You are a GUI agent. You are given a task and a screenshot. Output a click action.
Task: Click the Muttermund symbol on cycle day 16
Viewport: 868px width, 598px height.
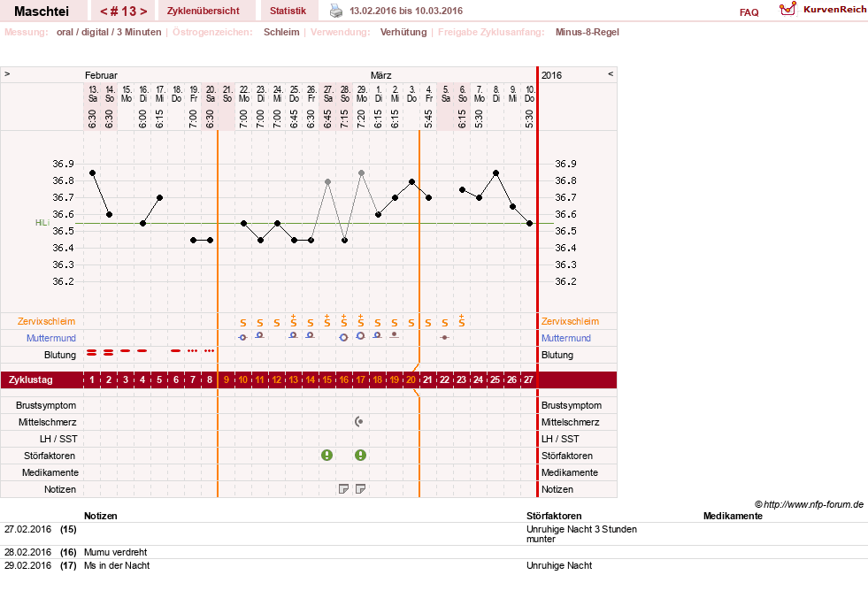tap(344, 337)
